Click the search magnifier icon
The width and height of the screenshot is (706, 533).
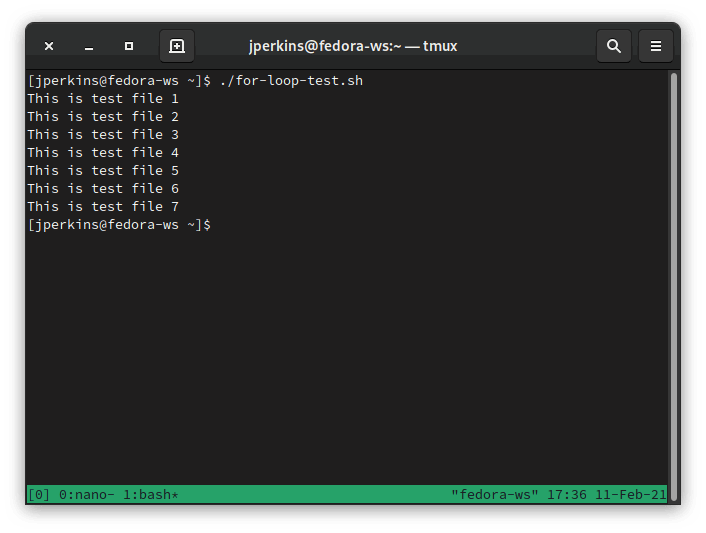pyautogui.click(x=614, y=46)
